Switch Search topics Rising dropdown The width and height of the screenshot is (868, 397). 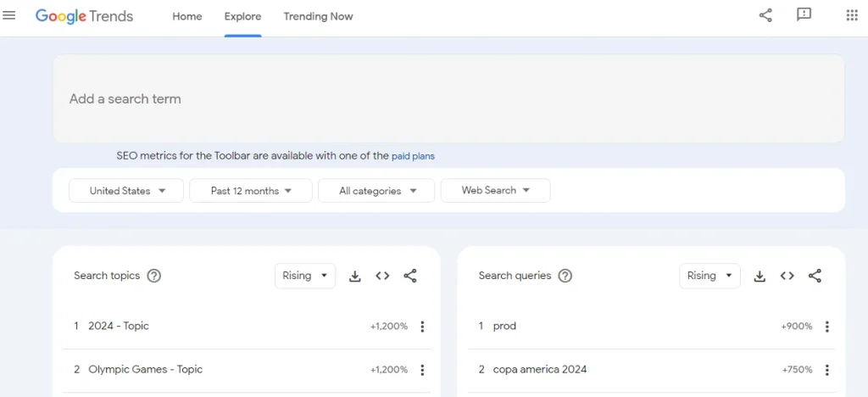pyautogui.click(x=305, y=276)
